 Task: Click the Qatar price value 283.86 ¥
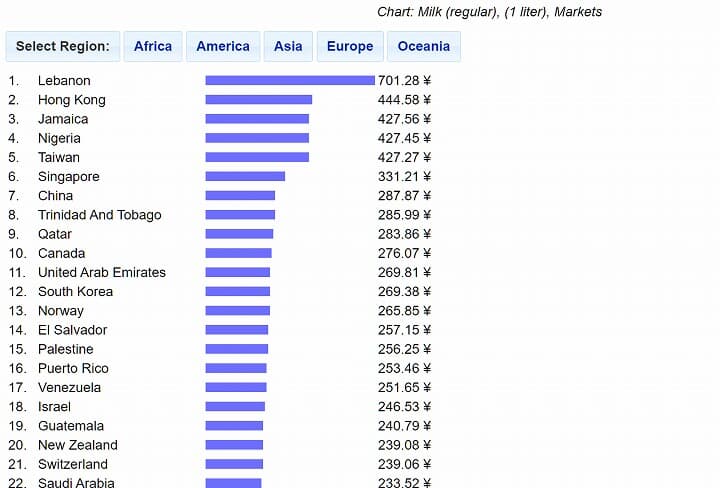(404, 234)
